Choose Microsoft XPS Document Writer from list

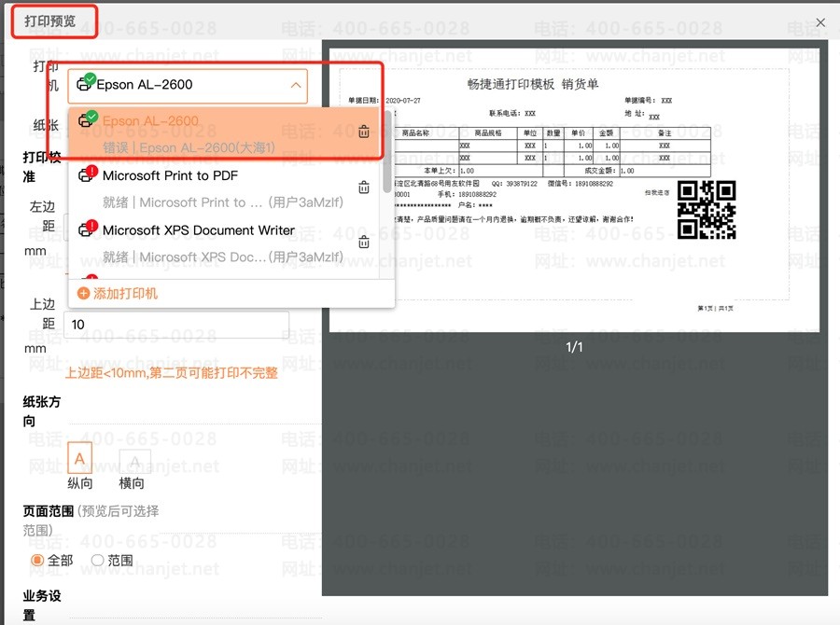198,230
